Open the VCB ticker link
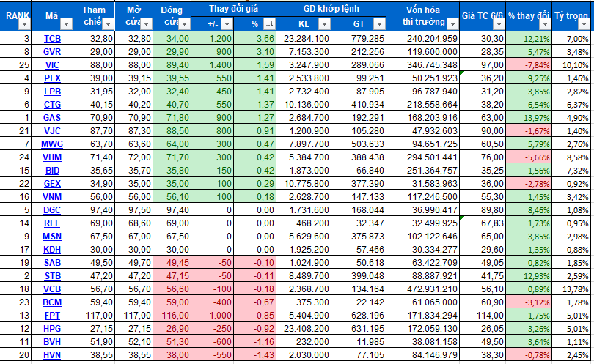The width and height of the screenshot is (594, 364). click(x=52, y=289)
